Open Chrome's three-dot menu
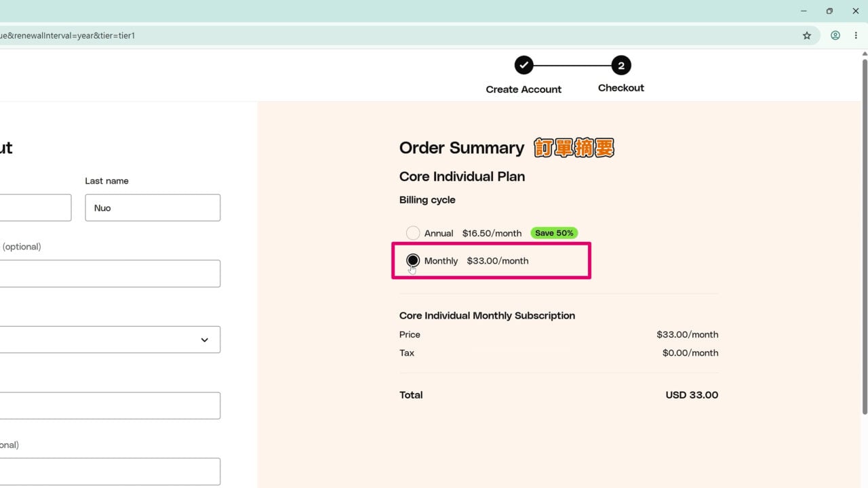This screenshot has height=488, width=868. pos(856,36)
